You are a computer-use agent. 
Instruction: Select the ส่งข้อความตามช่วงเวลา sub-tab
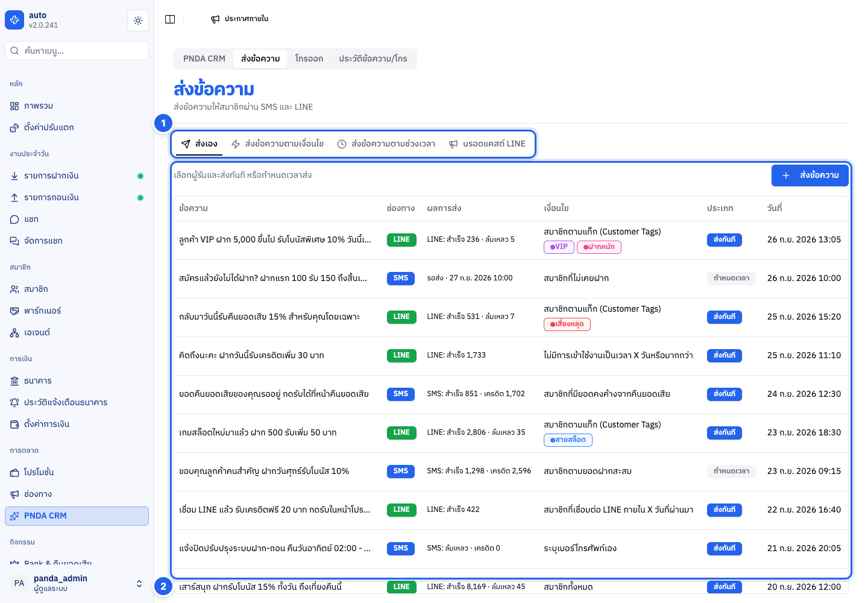[x=386, y=144]
